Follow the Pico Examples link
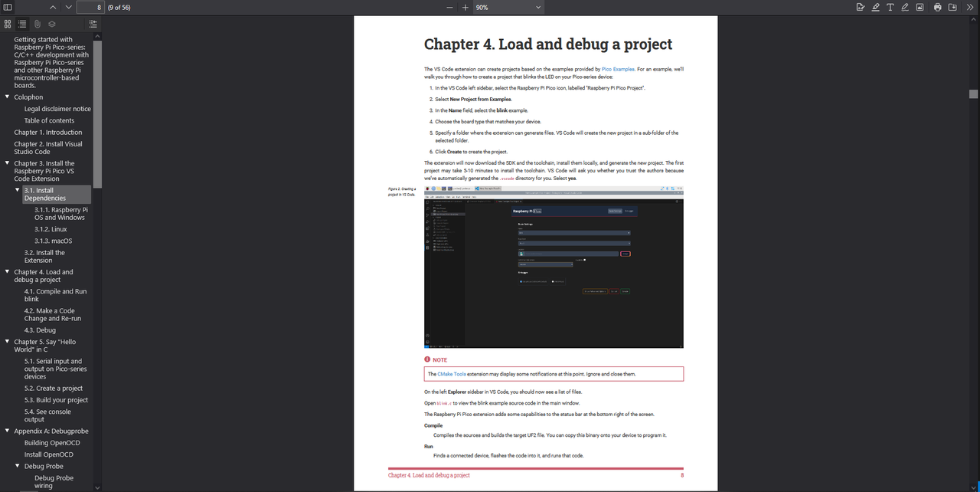This screenshot has width=980, height=492. tap(618, 69)
